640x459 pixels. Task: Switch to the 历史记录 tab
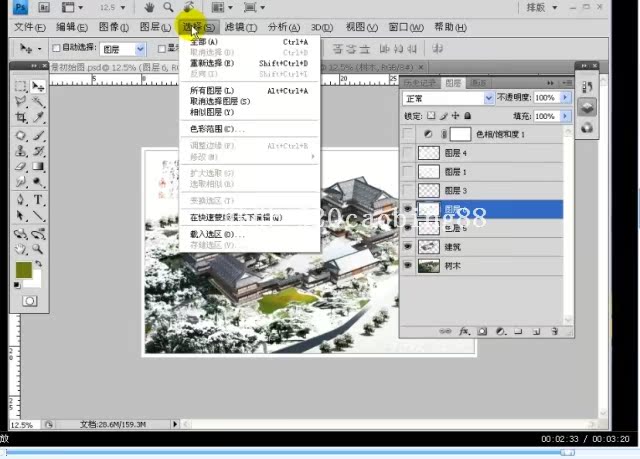pos(419,83)
